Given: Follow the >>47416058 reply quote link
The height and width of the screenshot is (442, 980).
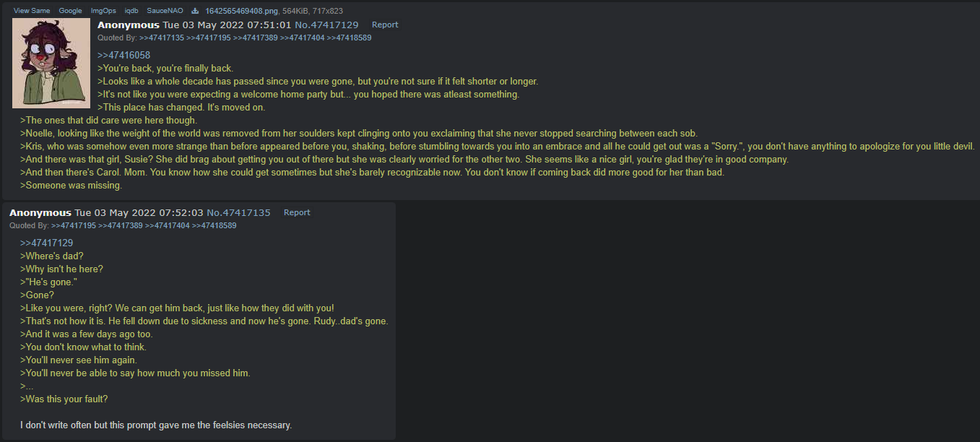Looking at the screenshot, I should pyautogui.click(x=123, y=55).
